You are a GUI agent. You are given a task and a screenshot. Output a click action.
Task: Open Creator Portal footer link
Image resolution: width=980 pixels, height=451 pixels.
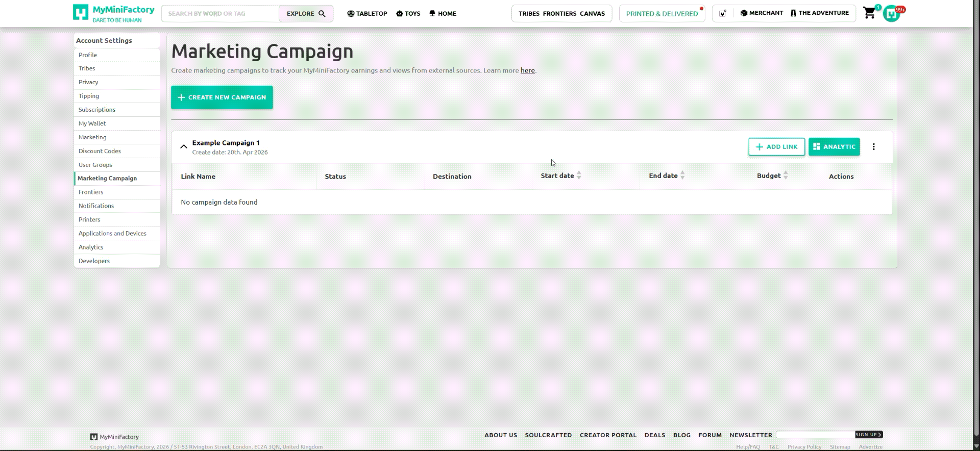(608, 435)
